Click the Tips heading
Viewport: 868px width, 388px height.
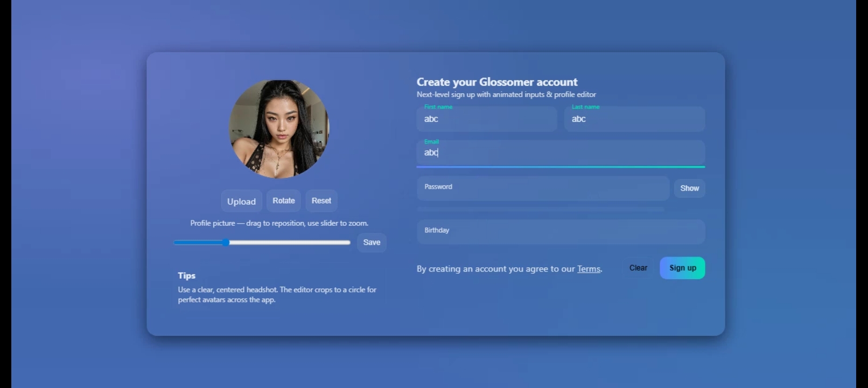click(186, 275)
